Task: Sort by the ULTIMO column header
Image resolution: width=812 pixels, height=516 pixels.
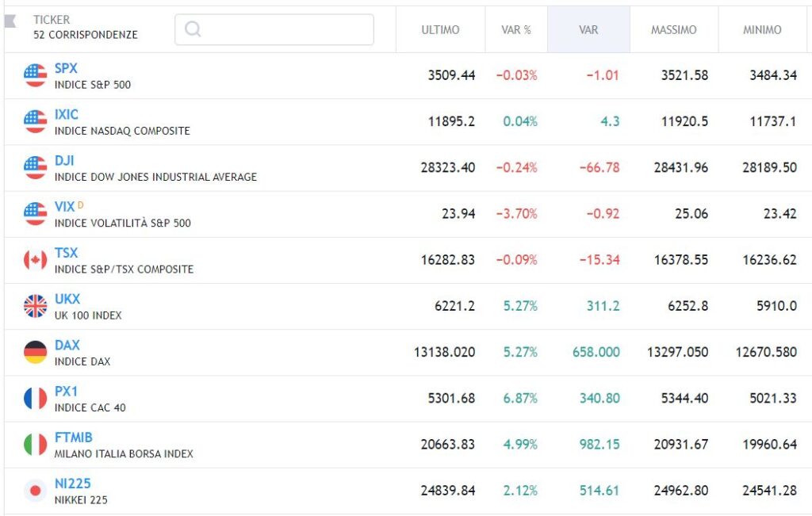Action: (440, 29)
